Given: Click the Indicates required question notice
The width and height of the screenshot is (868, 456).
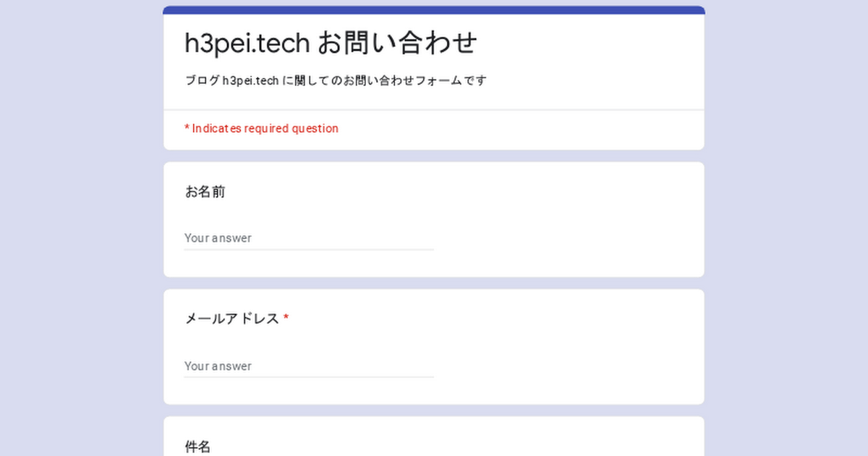Looking at the screenshot, I should point(261,129).
